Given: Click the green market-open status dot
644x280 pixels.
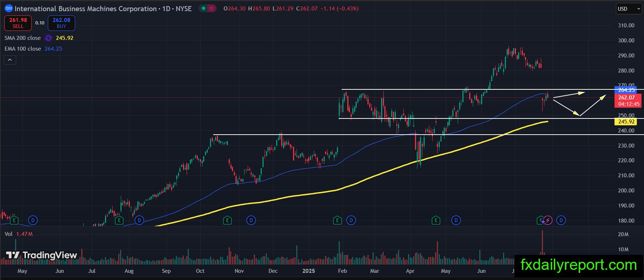Looking at the screenshot, I should (204, 8).
